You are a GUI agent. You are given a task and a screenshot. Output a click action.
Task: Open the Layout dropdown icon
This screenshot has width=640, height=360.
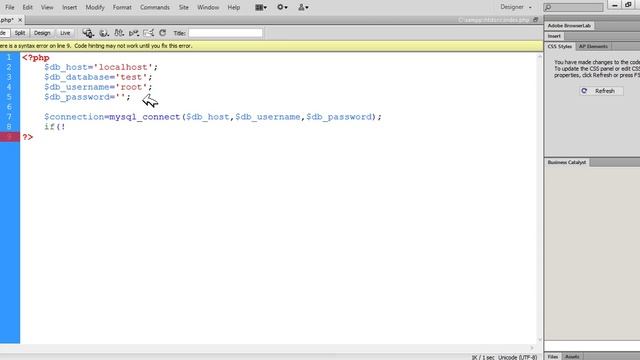click(261, 7)
